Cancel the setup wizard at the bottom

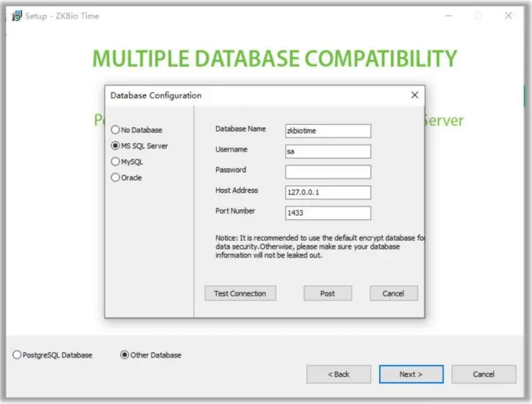click(x=484, y=374)
